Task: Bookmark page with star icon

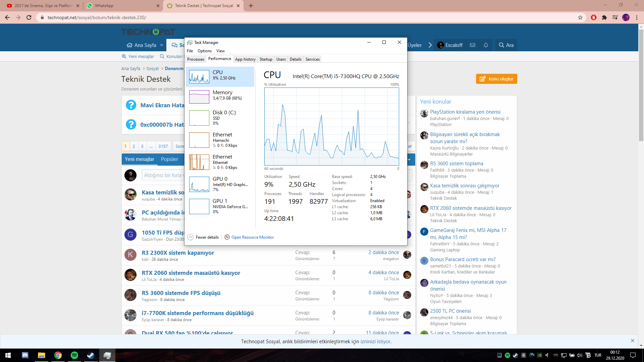Action: [x=580, y=17]
